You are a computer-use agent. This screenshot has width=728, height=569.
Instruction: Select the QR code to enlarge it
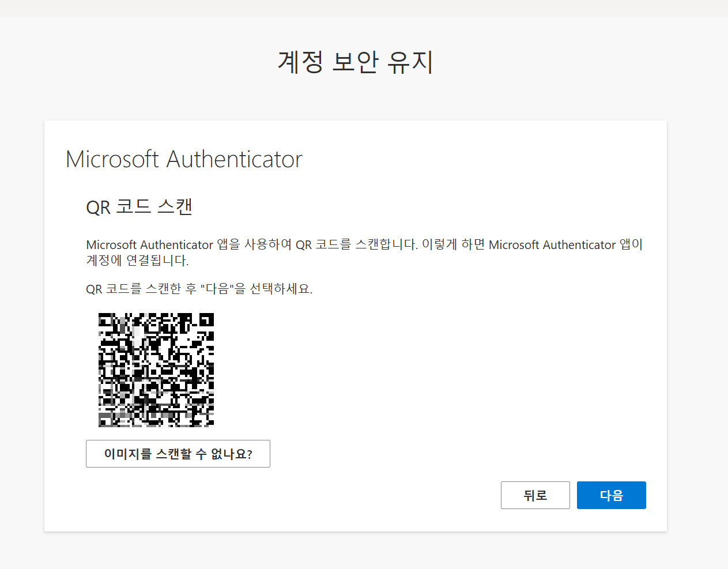[x=156, y=370]
